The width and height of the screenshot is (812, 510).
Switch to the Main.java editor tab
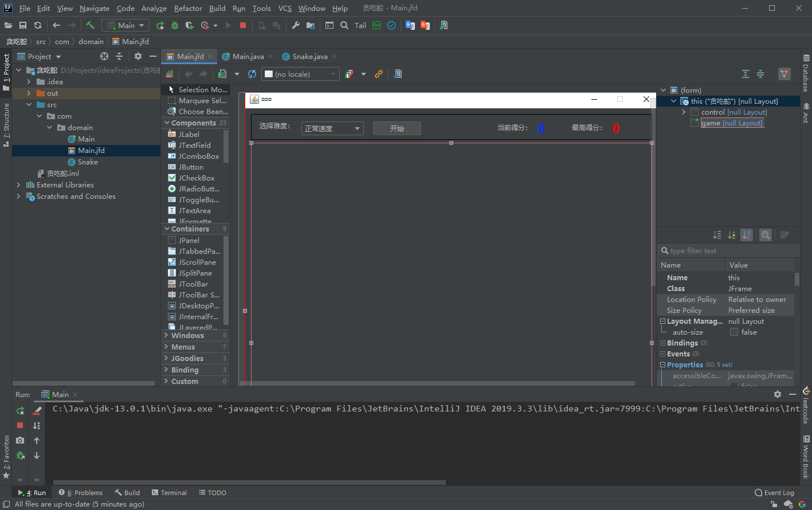tap(248, 56)
